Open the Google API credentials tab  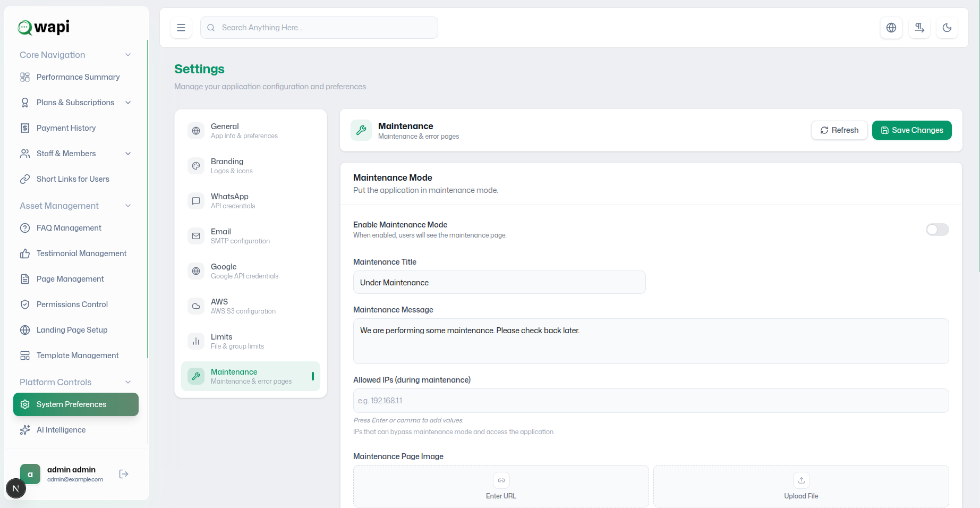[x=251, y=271]
